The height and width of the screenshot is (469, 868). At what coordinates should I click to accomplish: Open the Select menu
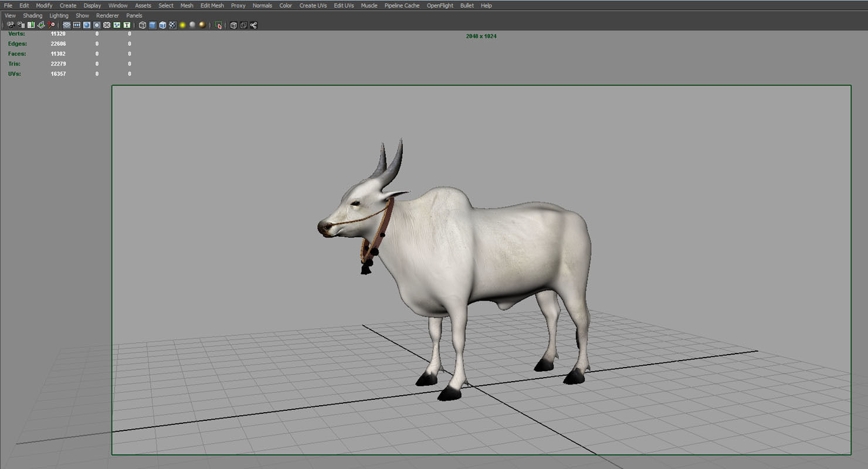click(166, 5)
